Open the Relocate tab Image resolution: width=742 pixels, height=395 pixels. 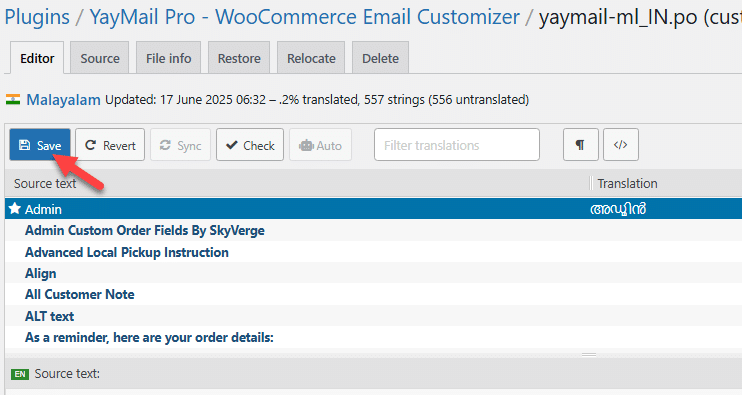tap(311, 58)
